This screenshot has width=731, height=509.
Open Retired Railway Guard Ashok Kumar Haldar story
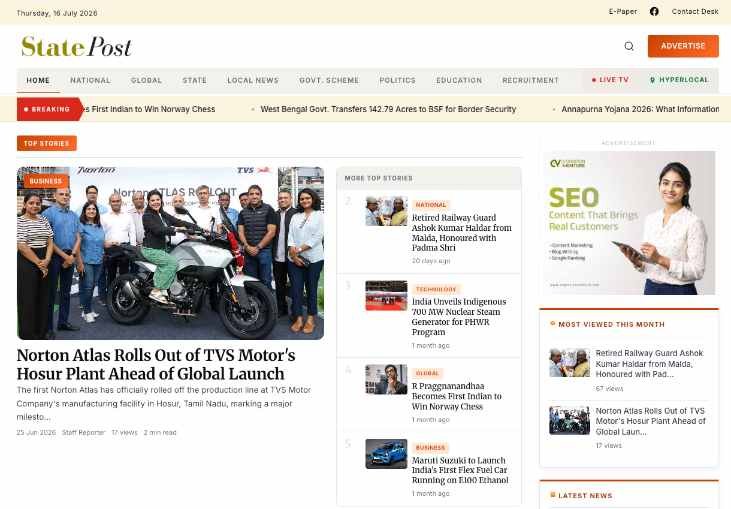462,233
